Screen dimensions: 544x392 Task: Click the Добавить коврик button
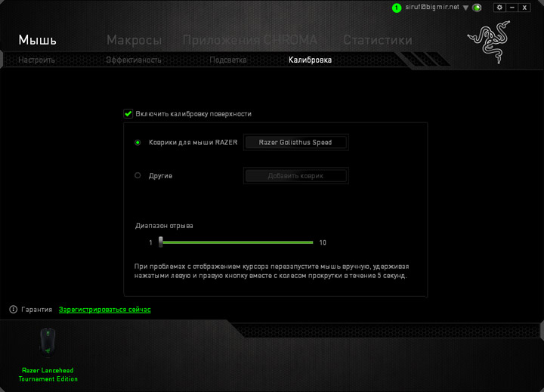295,176
